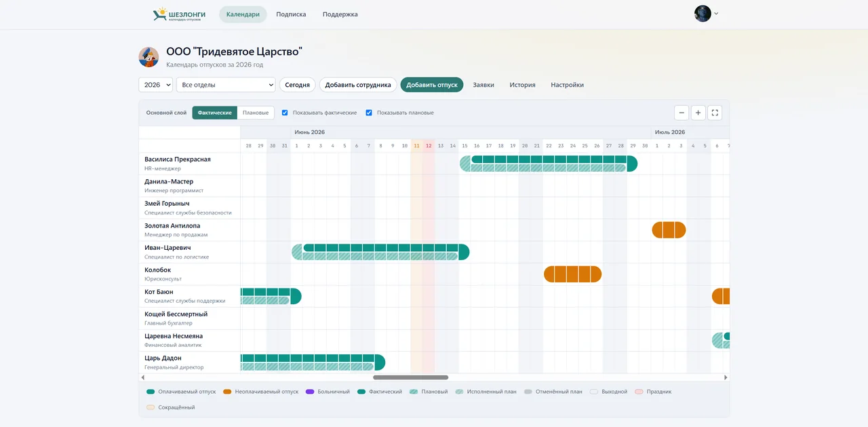868x427 pixels.
Task: Switch main layer to Плановые
Action: (256, 113)
